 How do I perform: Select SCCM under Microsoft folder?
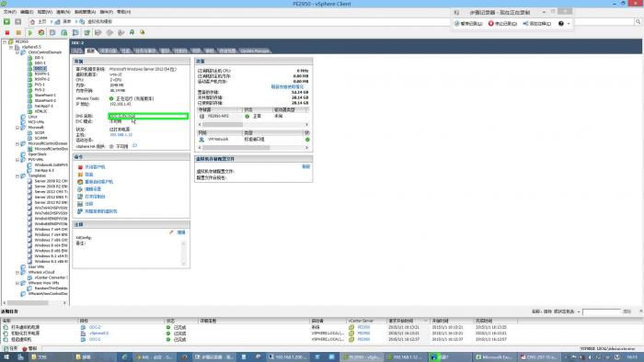pyautogui.click(x=40, y=133)
